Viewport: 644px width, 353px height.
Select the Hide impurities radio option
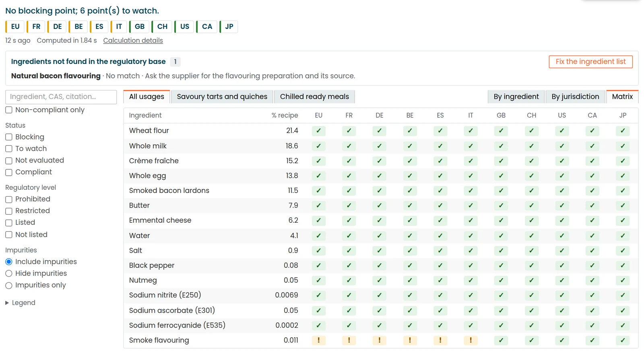[x=9, y=274]
